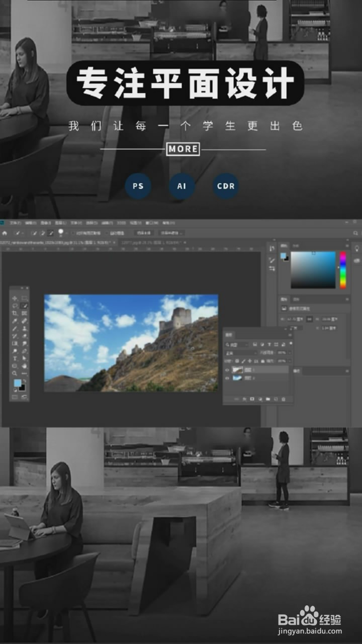The width and height of the screenshot is (362, 644).
Task: Click the black background color swatch
Action: (x=23, y=388)
